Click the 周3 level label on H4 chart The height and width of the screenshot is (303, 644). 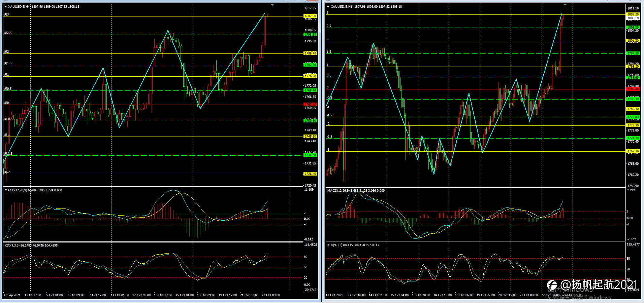click(x=7, y=14)
